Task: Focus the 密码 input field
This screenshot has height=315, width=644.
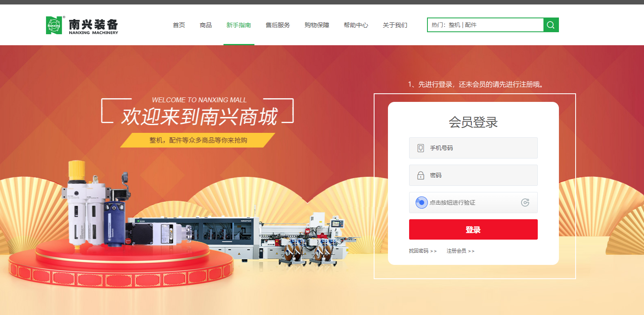Action: [x=473, y=175]
